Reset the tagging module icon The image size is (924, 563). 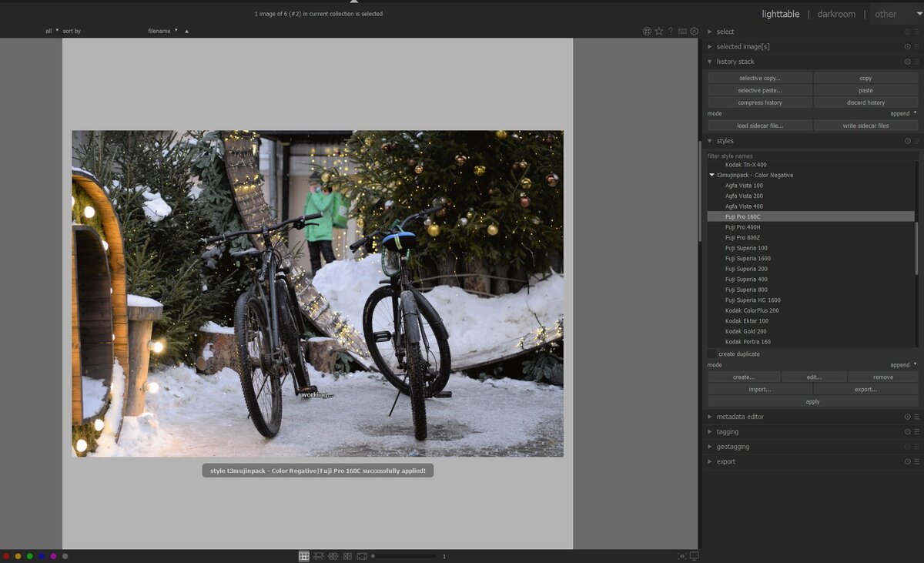(907, 432)
